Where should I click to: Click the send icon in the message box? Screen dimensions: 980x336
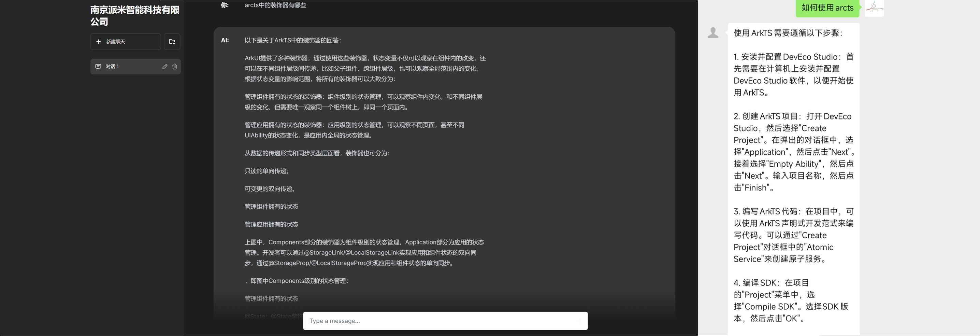[579, 321]
